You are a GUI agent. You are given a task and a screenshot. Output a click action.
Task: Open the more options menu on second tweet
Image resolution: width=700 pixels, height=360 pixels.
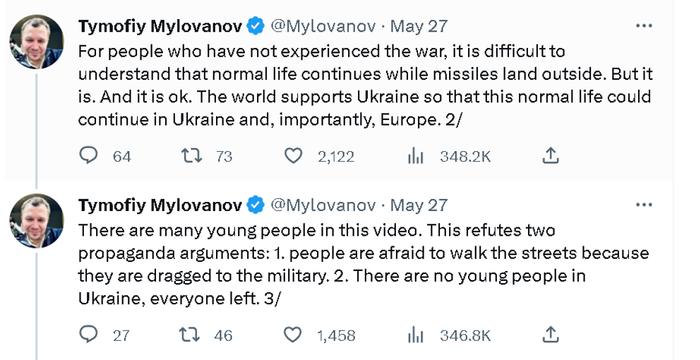coord(644,205)
